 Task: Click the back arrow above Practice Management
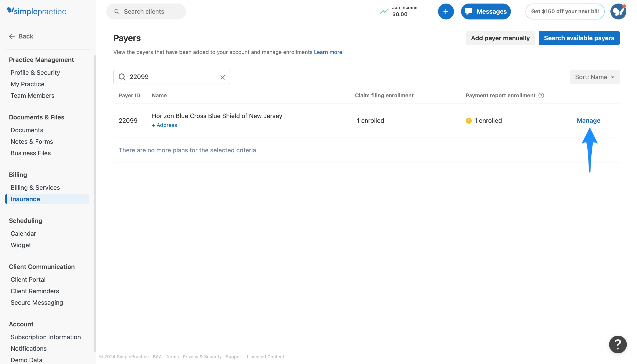[x=12, y=36]
